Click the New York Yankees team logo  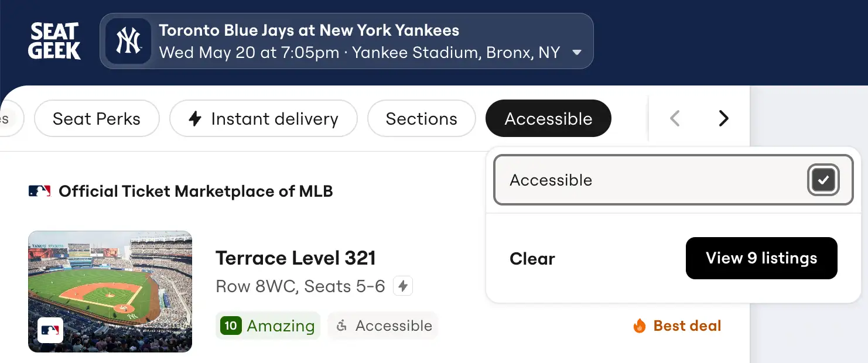(x=128, y=41)
